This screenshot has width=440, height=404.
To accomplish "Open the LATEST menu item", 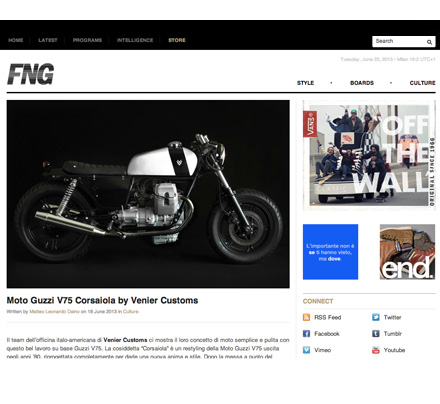I will (x=48, y=40).
